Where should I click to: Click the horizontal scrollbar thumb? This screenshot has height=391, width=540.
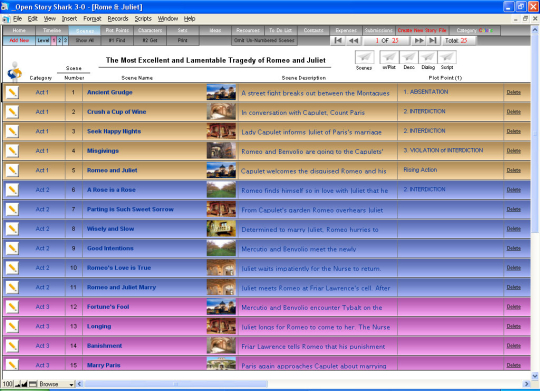coord(176,384)
